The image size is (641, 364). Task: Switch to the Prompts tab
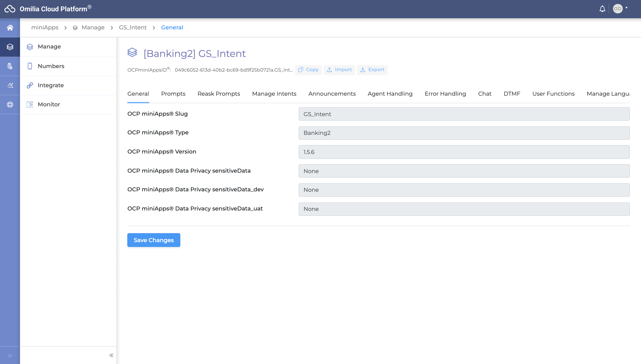coord(173,94)
